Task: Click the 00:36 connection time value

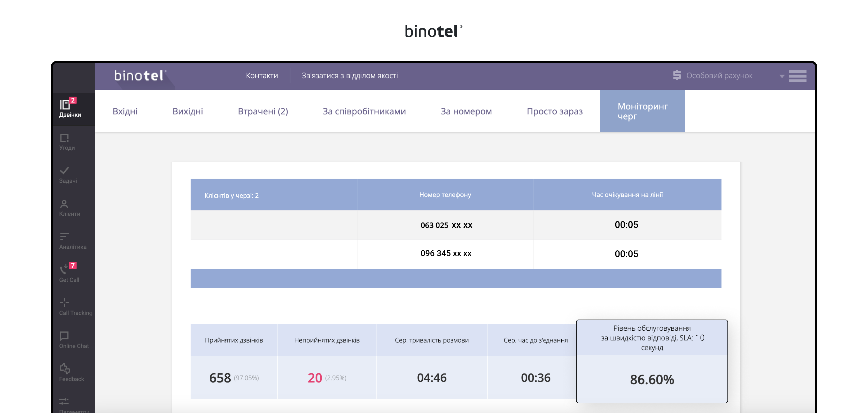Action: [x=536, y=378]
